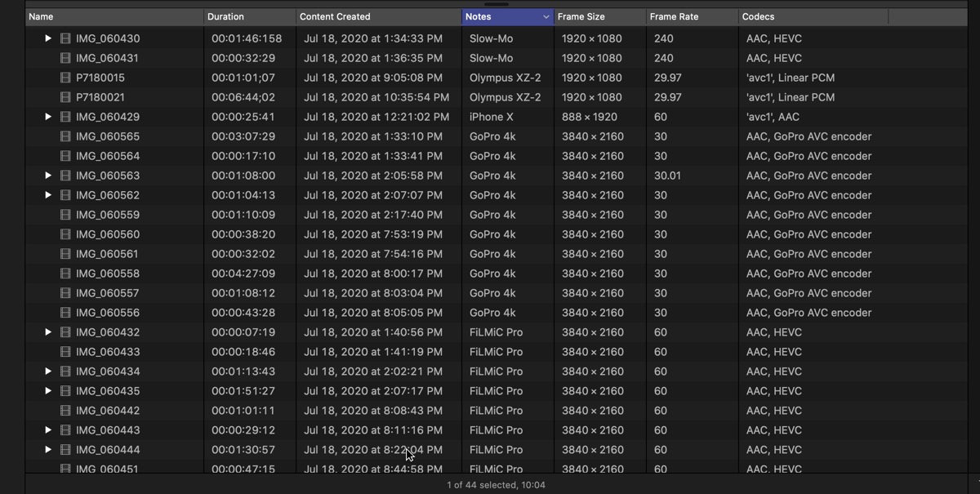Click the filmstrip icon for IMG_060564

[x=65, y=156]
